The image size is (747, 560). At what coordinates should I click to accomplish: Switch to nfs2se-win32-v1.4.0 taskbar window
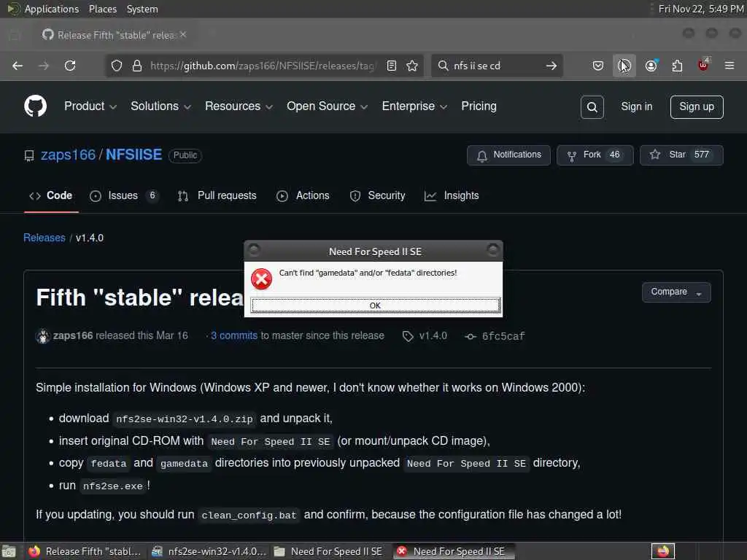(208, 551)
